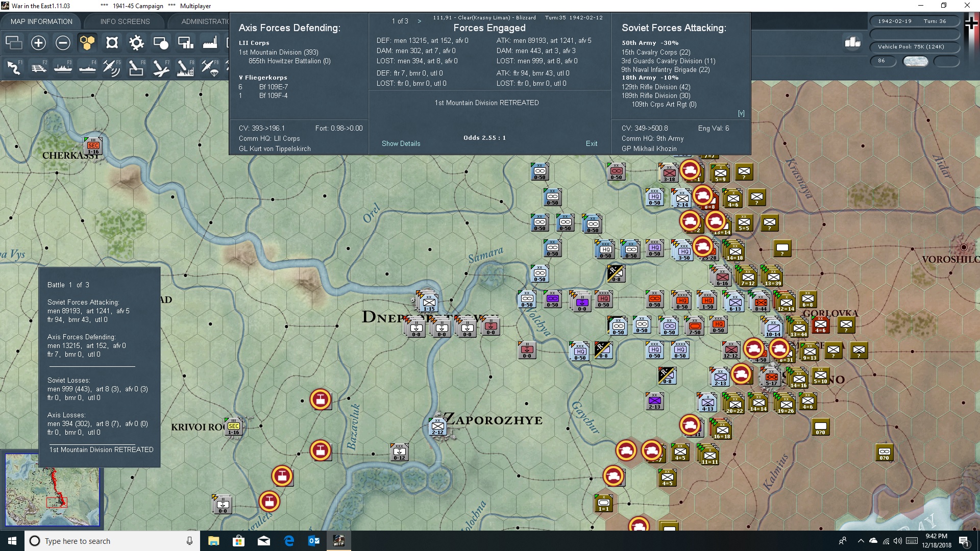Select the SEC unit at Cherkassy
The width and height of the screenshot is (980, 551).
point(93,146)
